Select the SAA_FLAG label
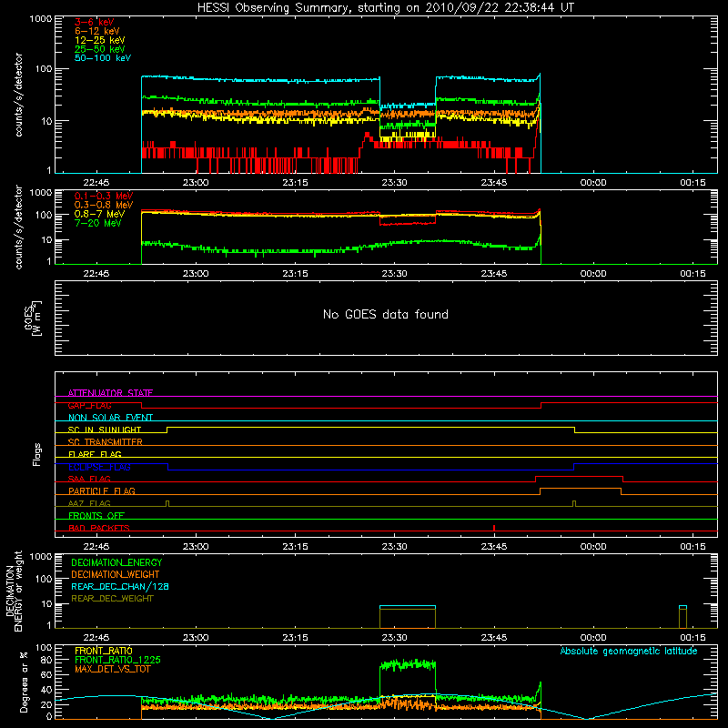Viewport: 728px width, 728px height. coord(89,479)
